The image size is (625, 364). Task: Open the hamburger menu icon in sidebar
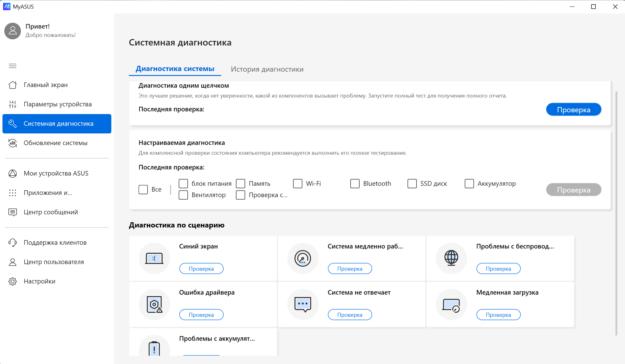pos(13,66)
